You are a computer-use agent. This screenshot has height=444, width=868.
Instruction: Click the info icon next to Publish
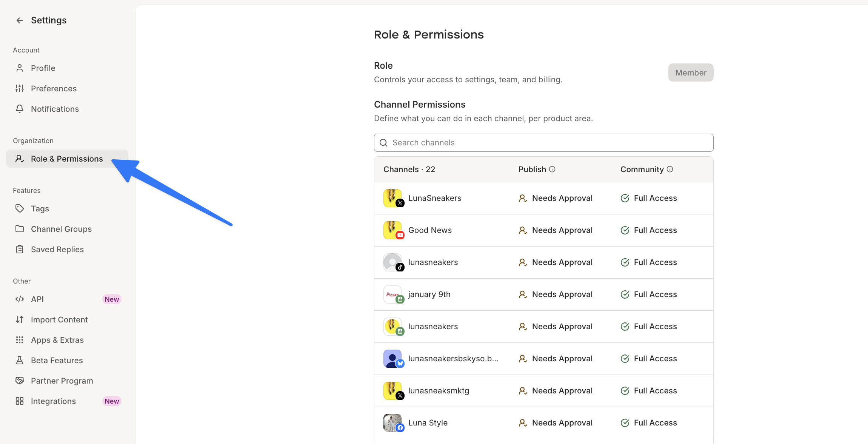(x=552, y=169)
